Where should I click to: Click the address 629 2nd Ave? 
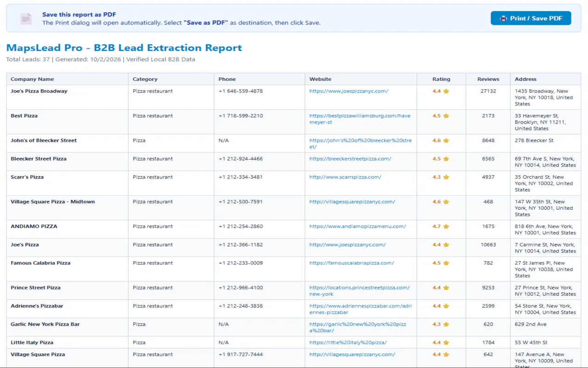point(531,324)
